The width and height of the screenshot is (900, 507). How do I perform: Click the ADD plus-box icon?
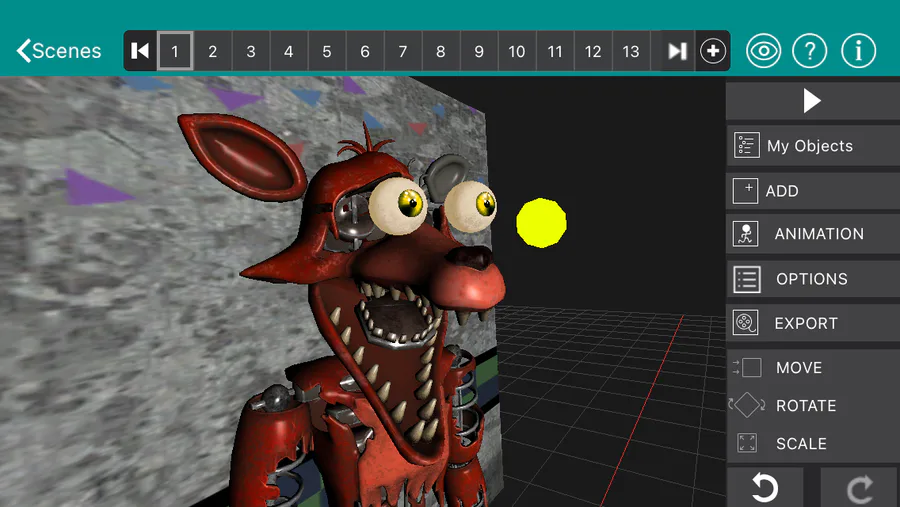745,191
